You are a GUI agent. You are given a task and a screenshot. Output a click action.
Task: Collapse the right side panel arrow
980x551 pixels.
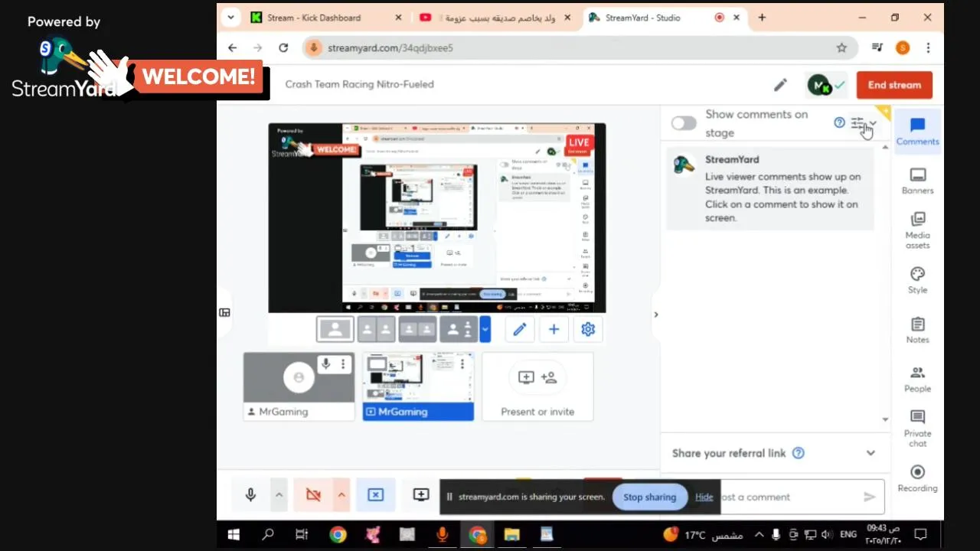coord(655,315)
